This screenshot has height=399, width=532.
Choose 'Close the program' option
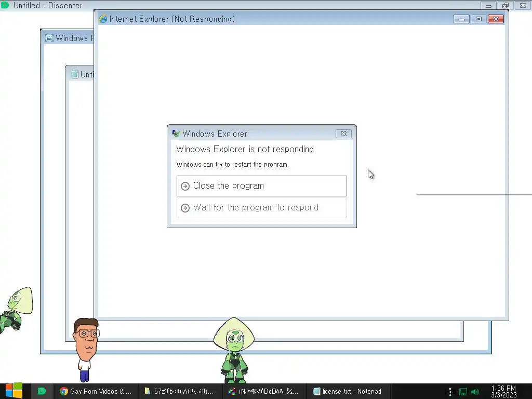coord(262,186)
